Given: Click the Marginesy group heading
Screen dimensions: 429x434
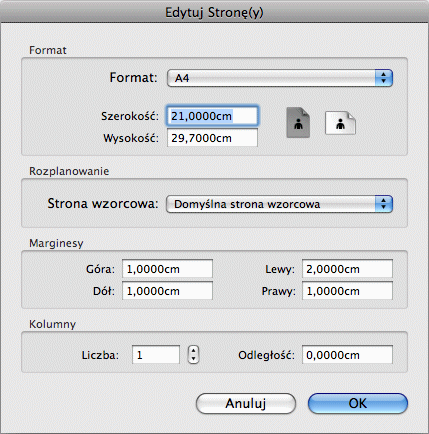Looking at the screenshot, I should tap(56, 243).
